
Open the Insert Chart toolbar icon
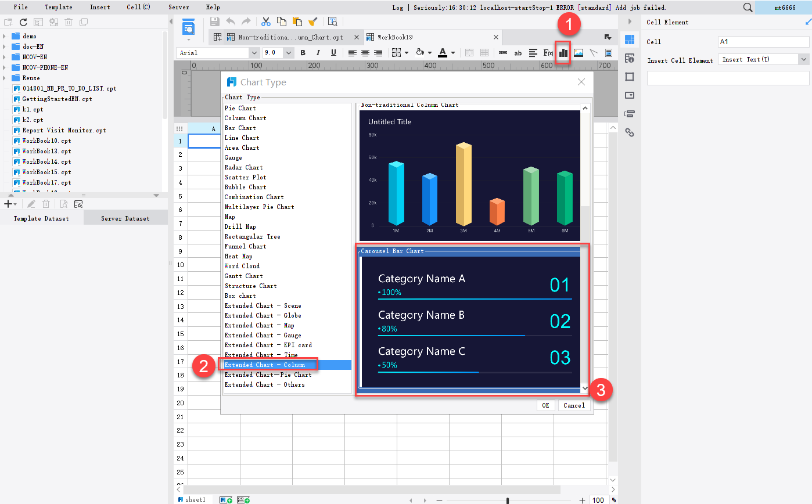(x=563, y=53)
